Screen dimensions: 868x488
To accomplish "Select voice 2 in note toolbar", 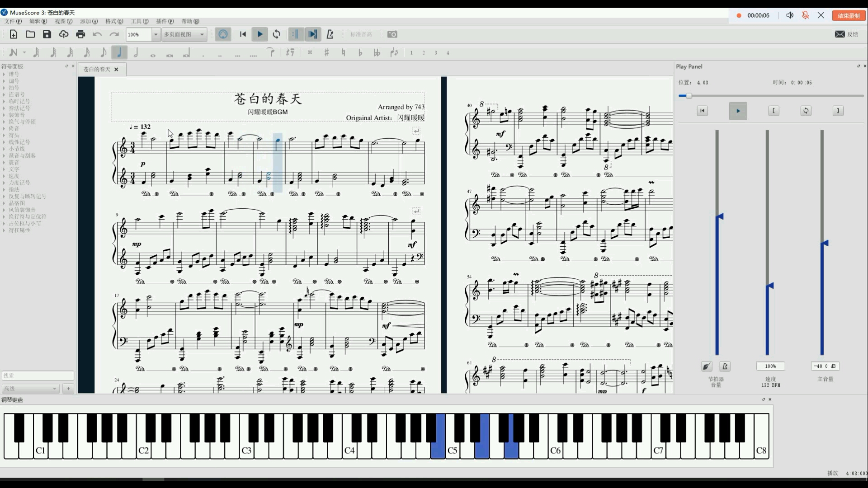I will [x=424, y=53].
